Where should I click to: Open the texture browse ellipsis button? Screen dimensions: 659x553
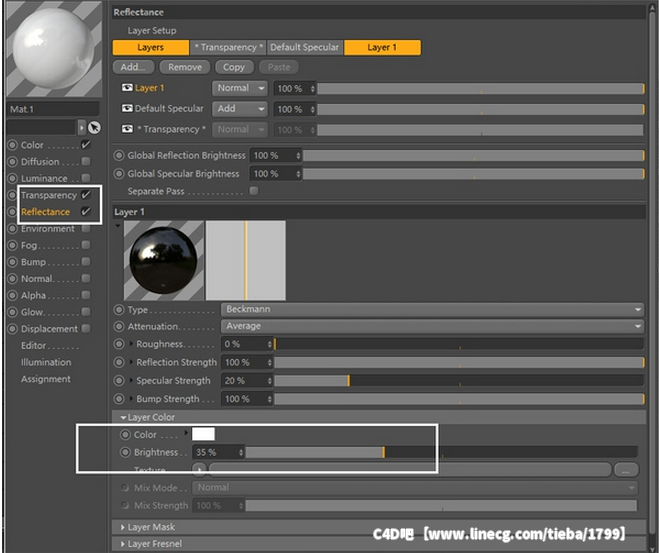(626, 470)
